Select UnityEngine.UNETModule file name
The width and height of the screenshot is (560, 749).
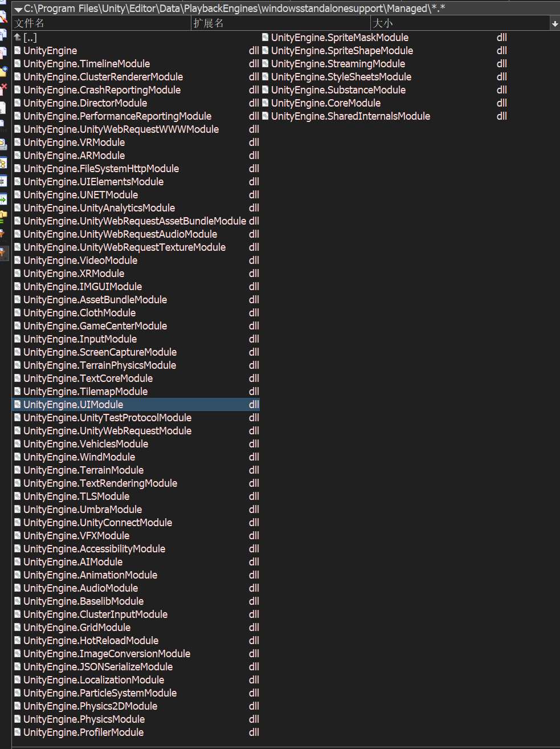pos(81,195)
